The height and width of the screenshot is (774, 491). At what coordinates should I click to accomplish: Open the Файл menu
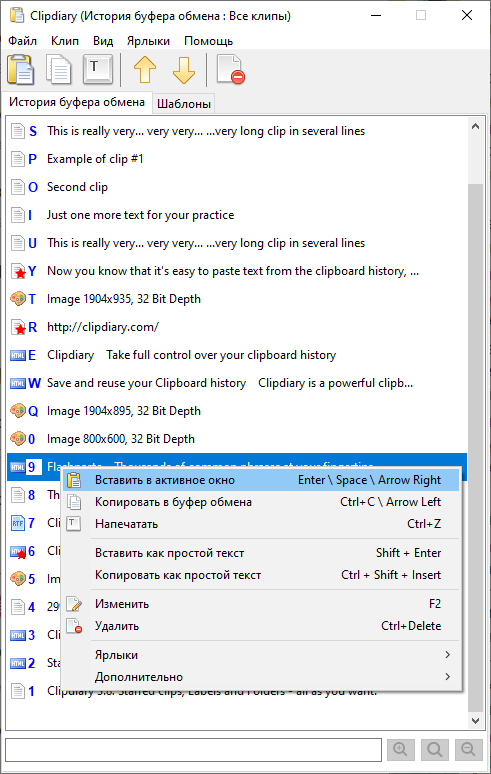click(22, 41)
